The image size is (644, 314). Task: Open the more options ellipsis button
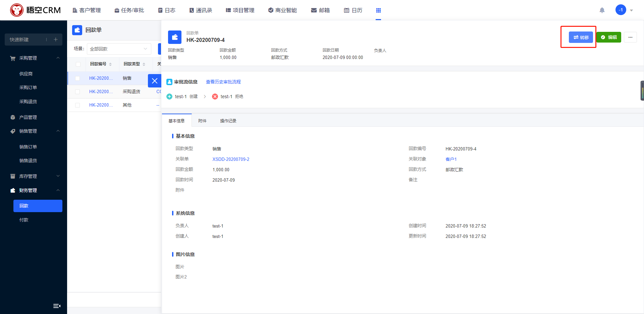[630, 37]
